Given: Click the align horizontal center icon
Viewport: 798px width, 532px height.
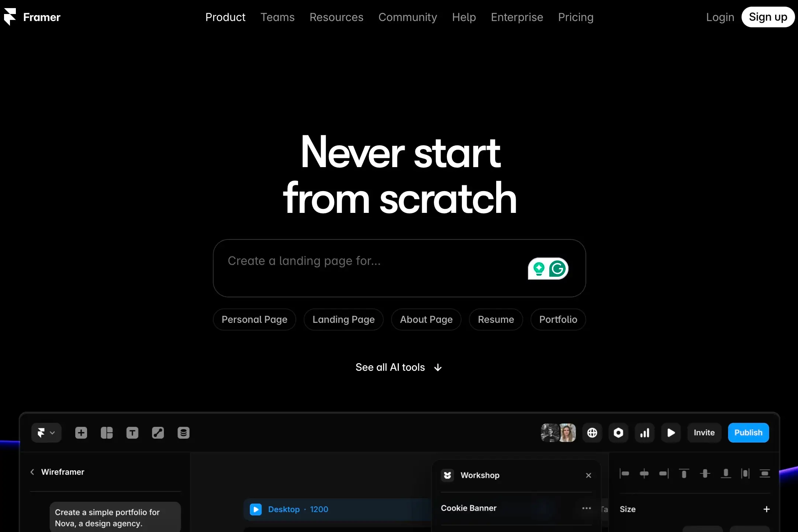Looking at the screenshot, I should 644,474.
